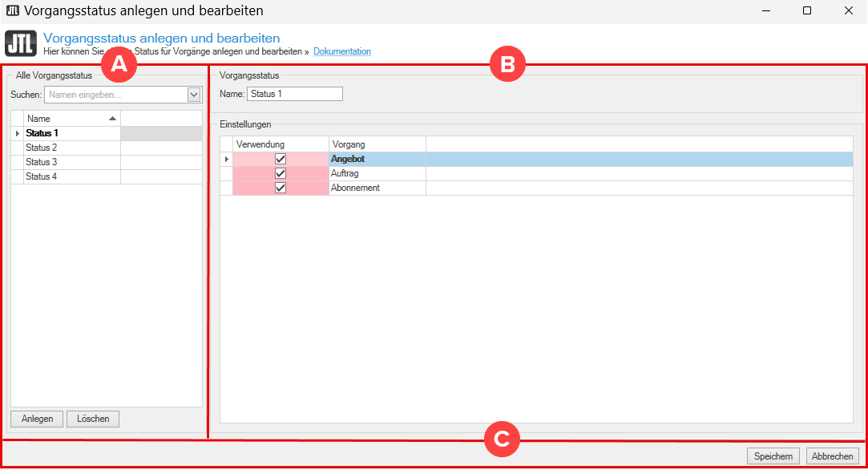Viewport: 868px width, 470px height.
Task: Select Status 4 in the list
Action: pyautogui.click(x=42, y=176)
